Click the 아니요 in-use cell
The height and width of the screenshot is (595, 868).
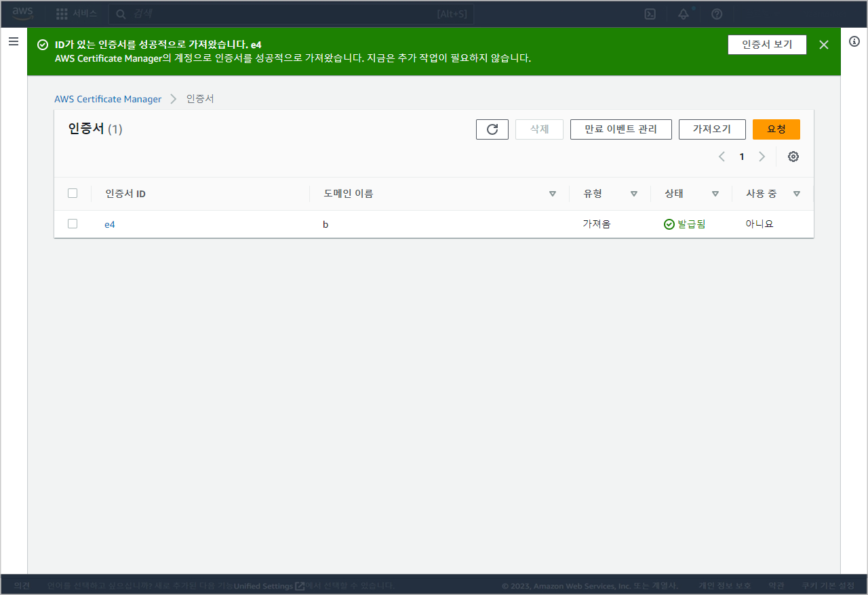click(759, 224)
